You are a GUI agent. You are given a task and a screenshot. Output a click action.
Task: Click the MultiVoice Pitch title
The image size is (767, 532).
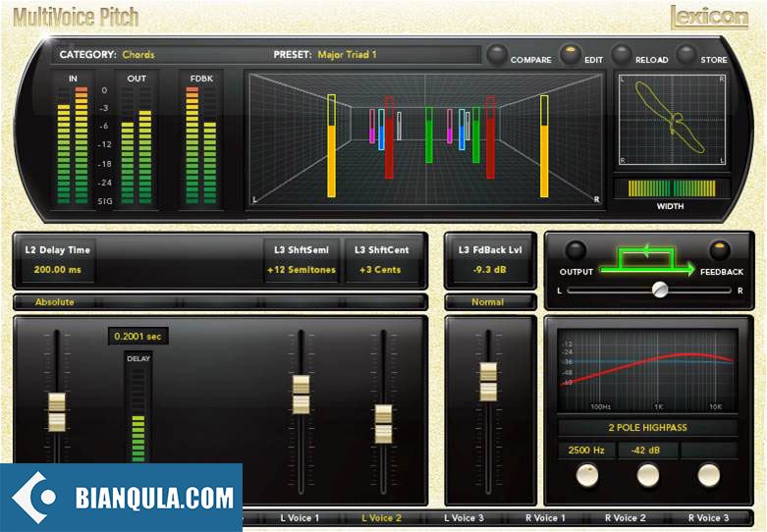76,17
